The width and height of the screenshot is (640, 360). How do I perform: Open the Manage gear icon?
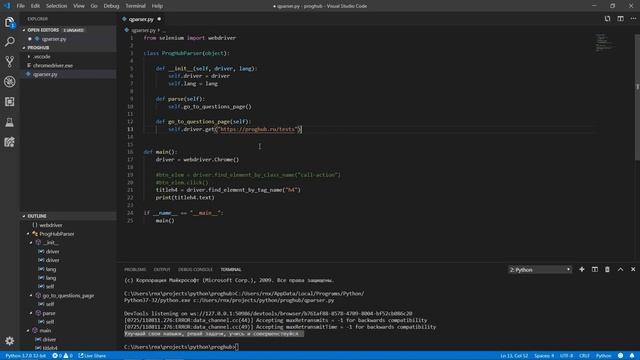coord(9,340)
